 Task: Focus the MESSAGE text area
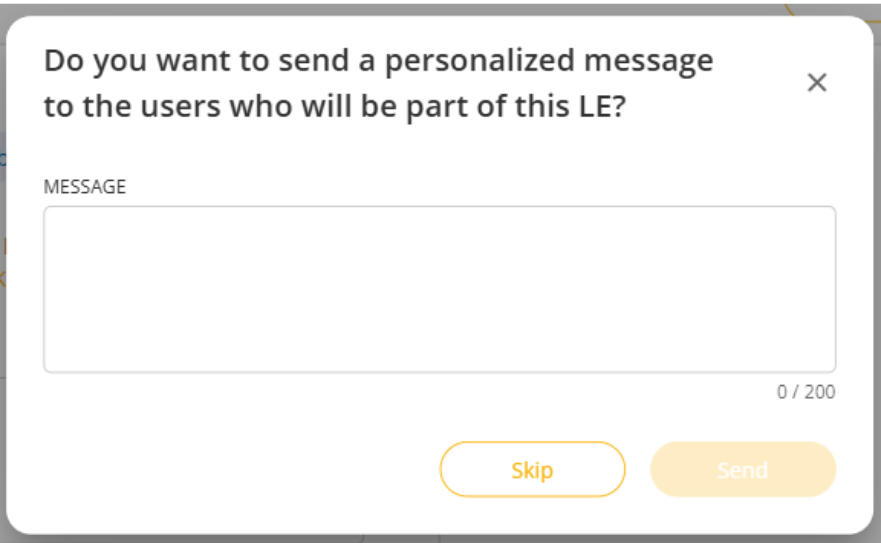tap(439, 289)
